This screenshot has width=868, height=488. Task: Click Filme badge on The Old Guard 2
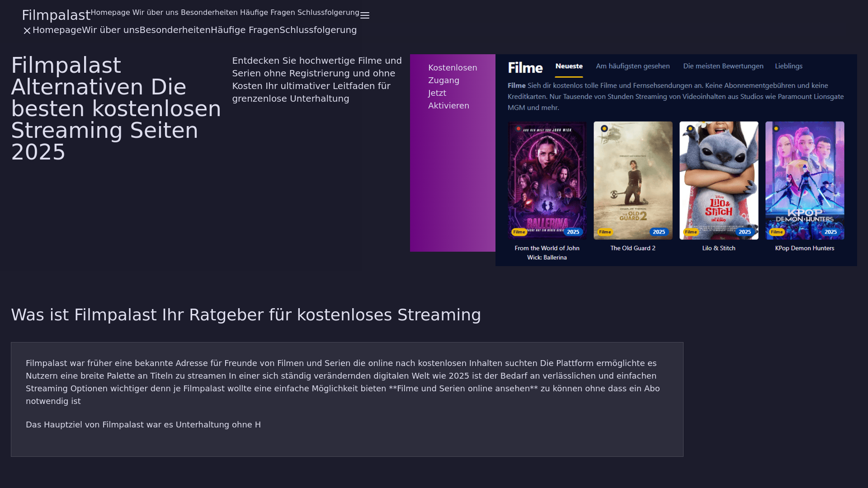(605, 232)
